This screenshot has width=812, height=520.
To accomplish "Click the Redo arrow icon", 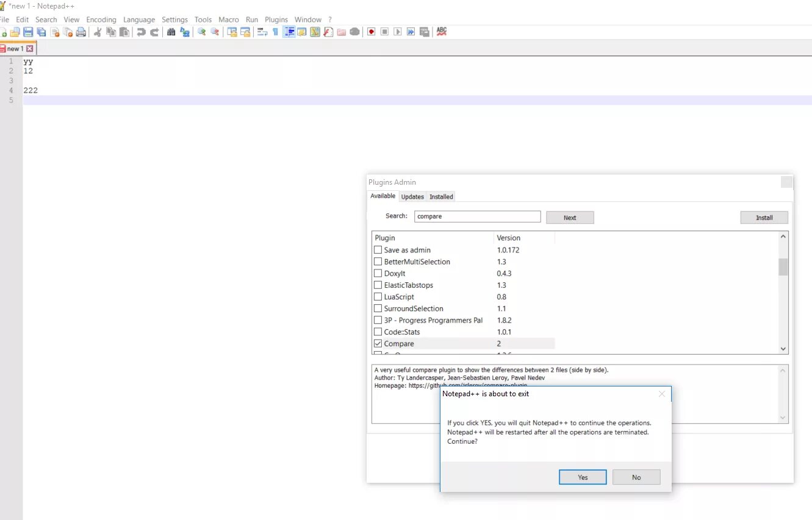I will coord(154,32).
